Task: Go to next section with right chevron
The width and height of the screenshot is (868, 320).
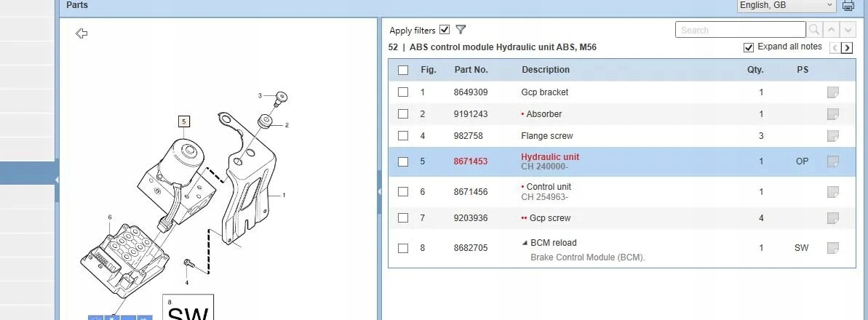Action: coord(847,47)
